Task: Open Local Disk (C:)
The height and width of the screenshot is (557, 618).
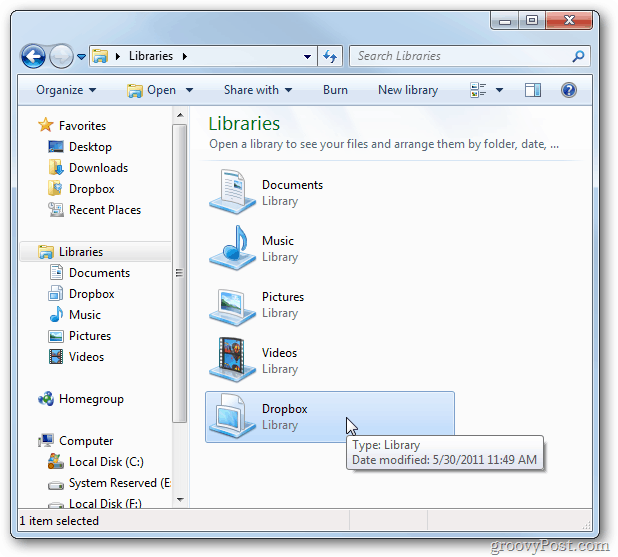Action: point(106,462)
